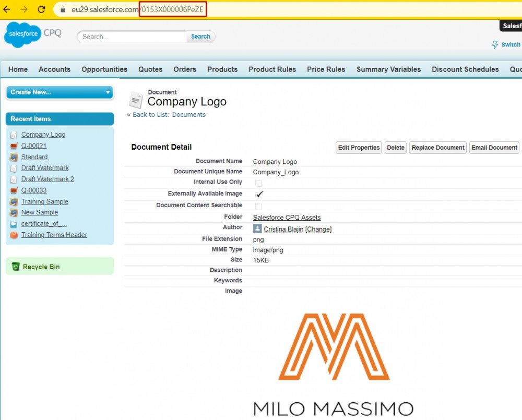Image resolution: width=522 pixels, height=420 pixels.
Task: Click the Edit Properties button
Action: pyautogui.click(x=359, y=148)
